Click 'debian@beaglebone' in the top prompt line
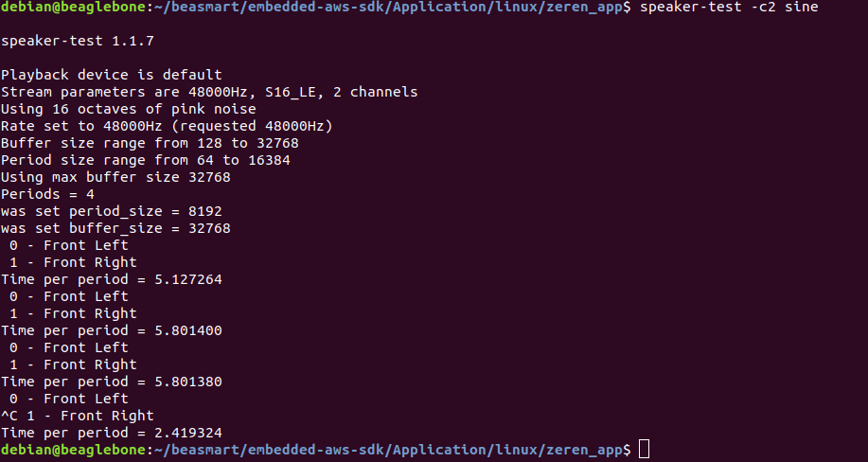Screen dimensions: 868x462 tap(73, 8)
